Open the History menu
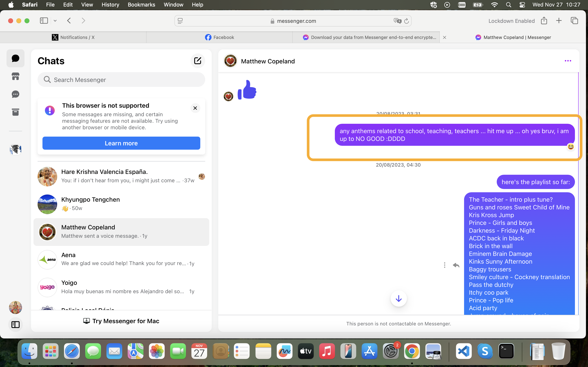The image size is (588, 367). (x=110, y=5)
